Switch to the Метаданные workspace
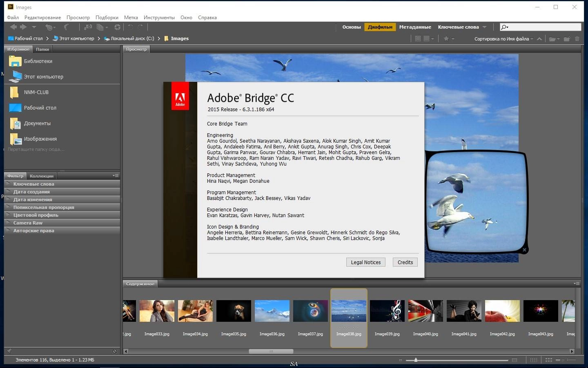588x368 pixels. [x=415, y=27]
